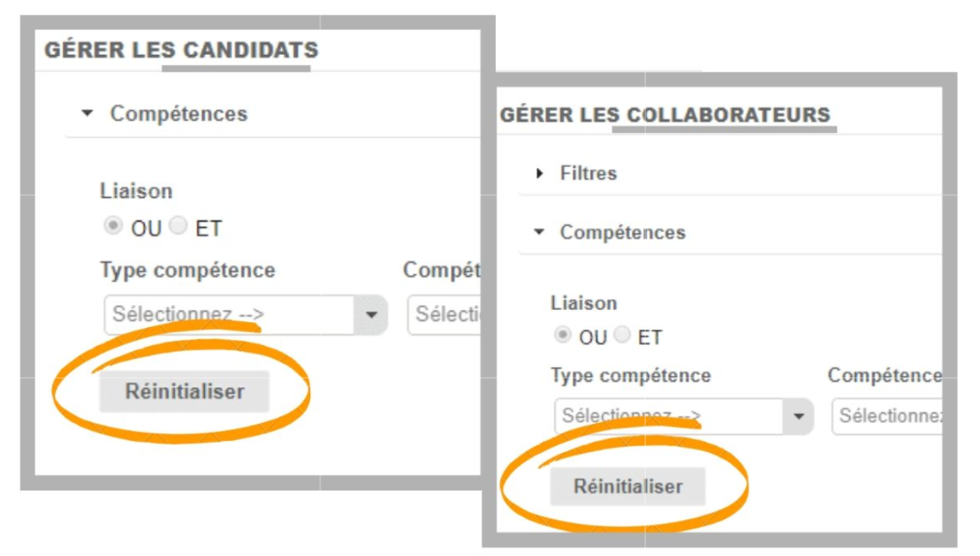Click Type compétence label in Collaborateurs panel
Viewport: 980px width, 556px height.
tap(630, 375)
